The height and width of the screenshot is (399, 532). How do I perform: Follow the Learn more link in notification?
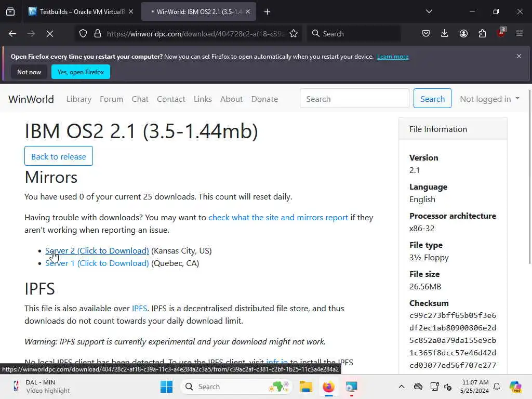[x=393, y=57]
